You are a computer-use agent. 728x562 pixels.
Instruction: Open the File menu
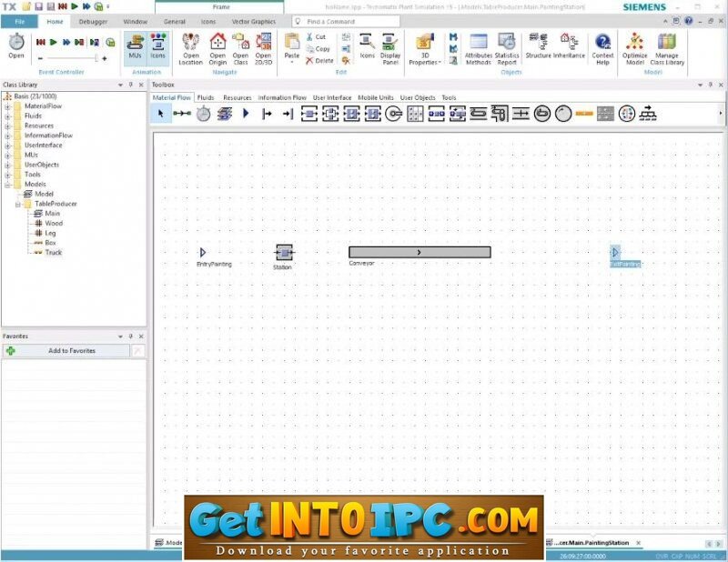click(19, 22)
